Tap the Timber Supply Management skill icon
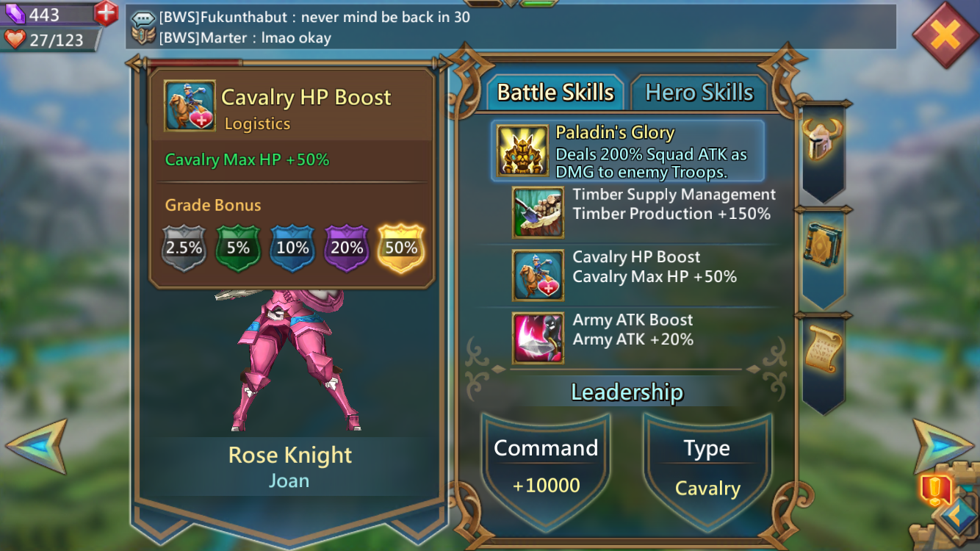The height and width of the screenshot is (551, 980). (538, 213)
